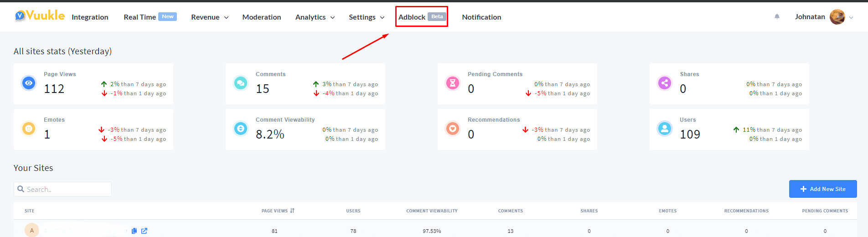Sort the table by Page Views
Viewport: 868px width, 237px height.
(x=278, y=211)
